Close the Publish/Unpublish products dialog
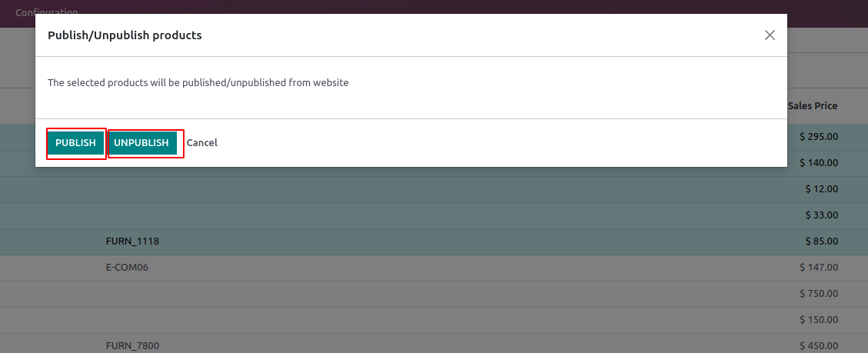Viewport: 868px width, 353px height. (770, 35)
